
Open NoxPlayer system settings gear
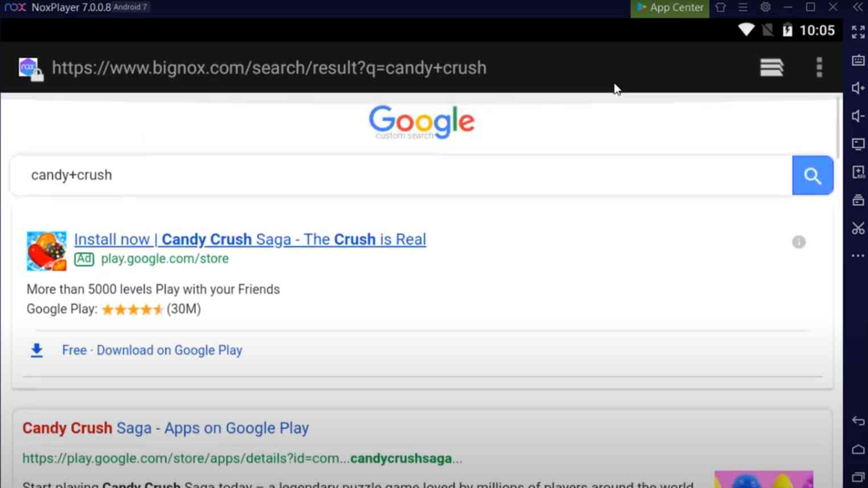tap(766, 7)
